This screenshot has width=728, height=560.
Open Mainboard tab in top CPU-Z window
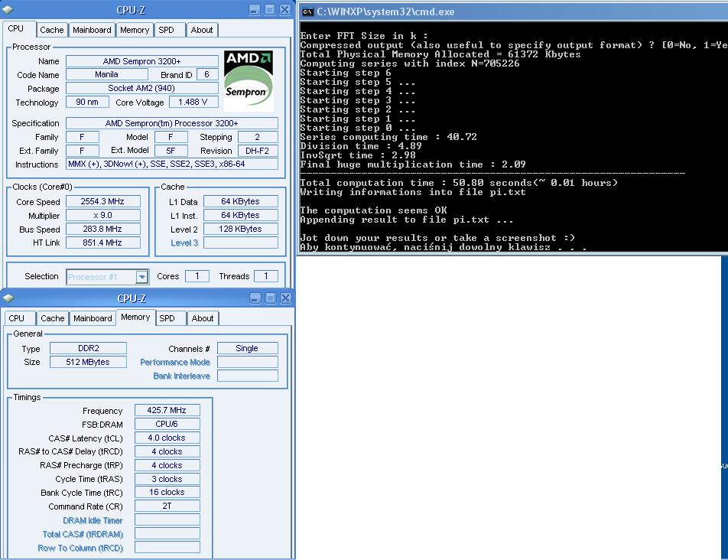pyautogui.click(x=92, y=30)
